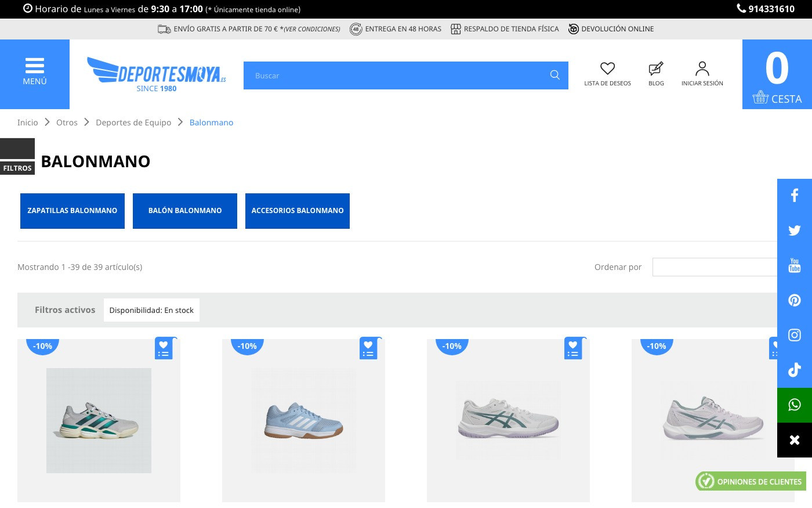Click the Mostrando 1-39 de 39 text
Viewport: 812px width, 508px height.
80,267
